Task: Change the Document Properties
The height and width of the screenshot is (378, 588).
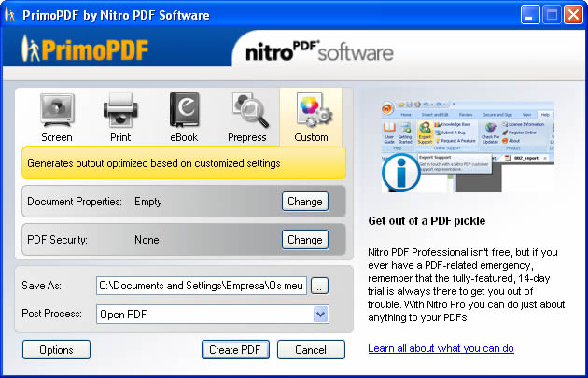Action: pyautogui.click(x=305, y=202)
